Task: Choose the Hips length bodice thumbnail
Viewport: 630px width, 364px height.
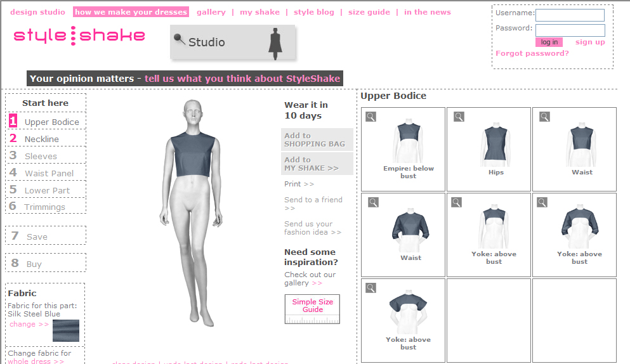Action: 495,144
